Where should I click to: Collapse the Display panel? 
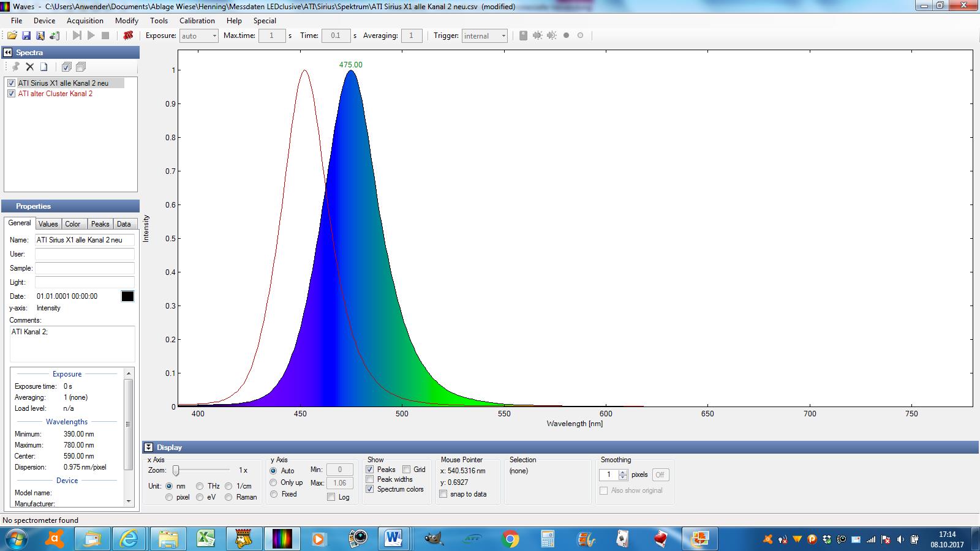tap(148, 448)
